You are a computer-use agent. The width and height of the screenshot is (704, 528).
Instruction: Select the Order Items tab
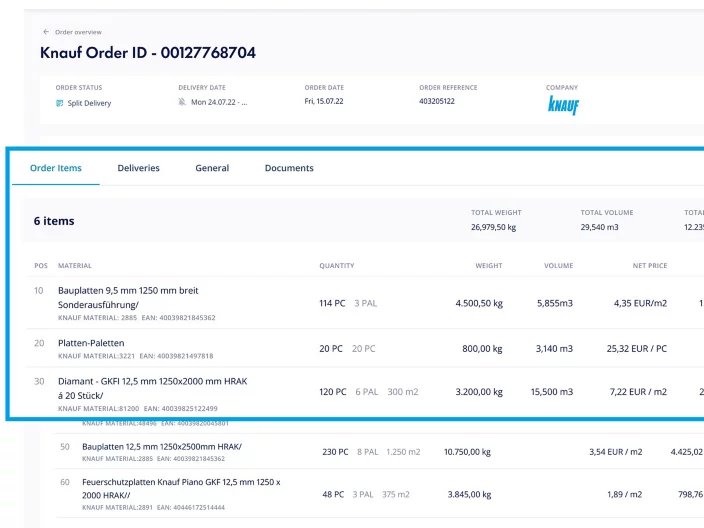coord(56,168)
